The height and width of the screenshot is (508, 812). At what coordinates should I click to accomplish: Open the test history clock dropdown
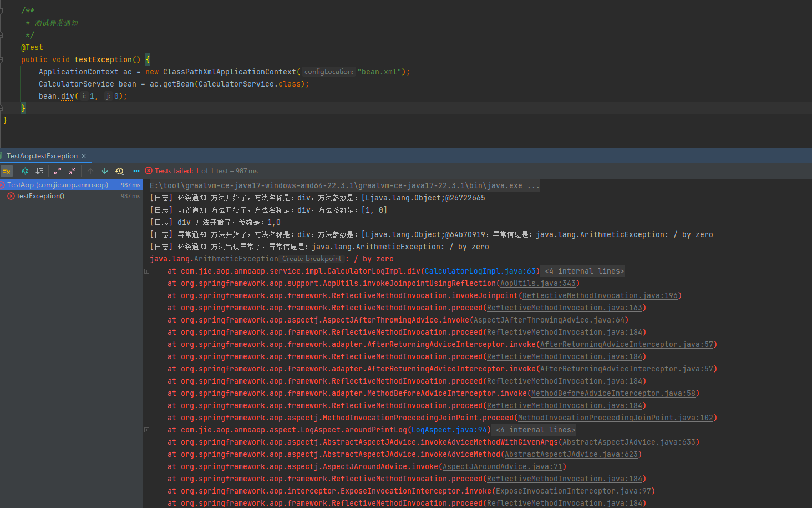click(119, 171)
